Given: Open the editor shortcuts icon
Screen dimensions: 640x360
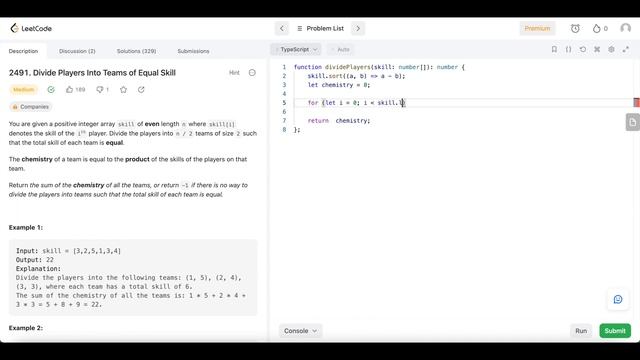Looking at the screenshot, I should pyautogui.click(x=597, y=49).
